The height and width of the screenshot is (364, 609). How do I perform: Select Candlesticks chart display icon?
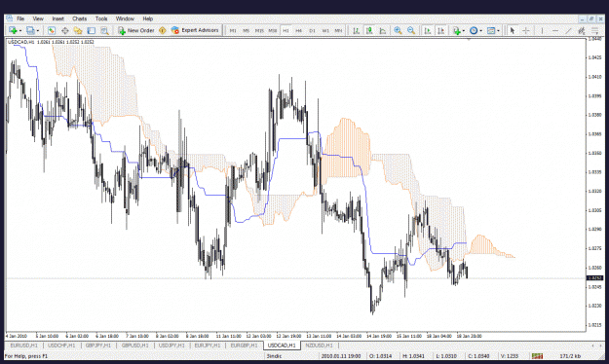(x=369, y=30)
